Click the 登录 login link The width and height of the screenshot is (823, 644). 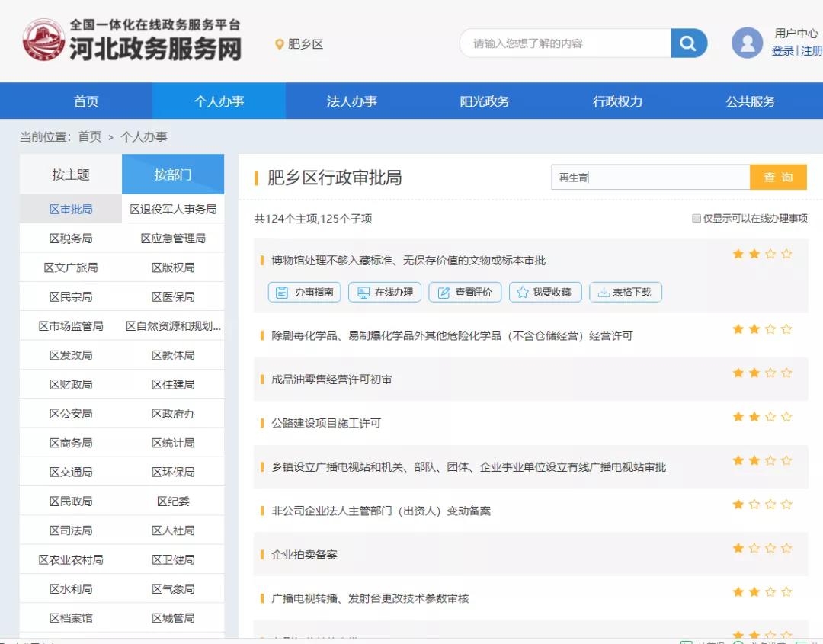(783, 51)
